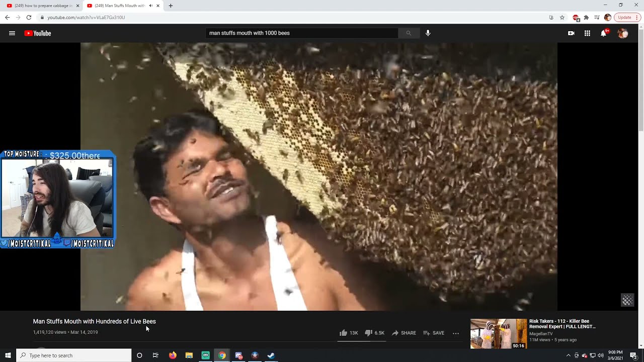
Task: Open the MagellanTV channel link
Action: pyautogui.click(x=541, y=334)
